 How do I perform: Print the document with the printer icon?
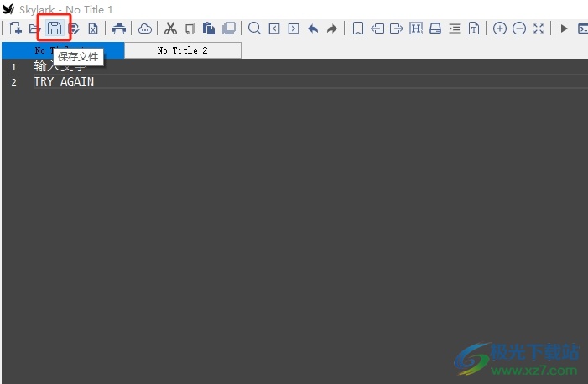click(119, 29)
